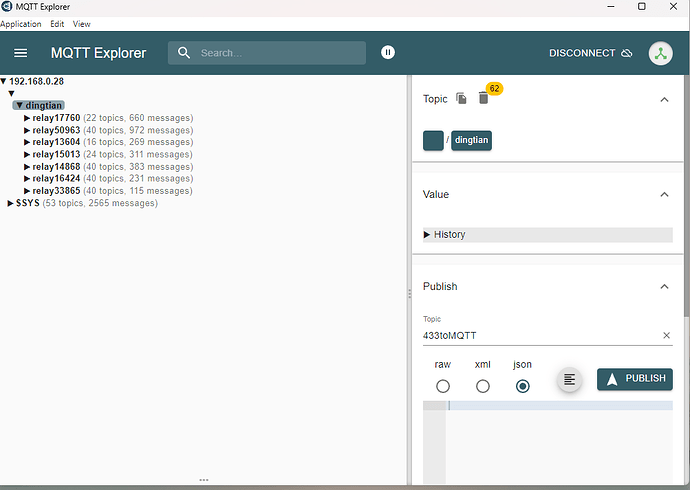Select the json payload format

[522, 386]
